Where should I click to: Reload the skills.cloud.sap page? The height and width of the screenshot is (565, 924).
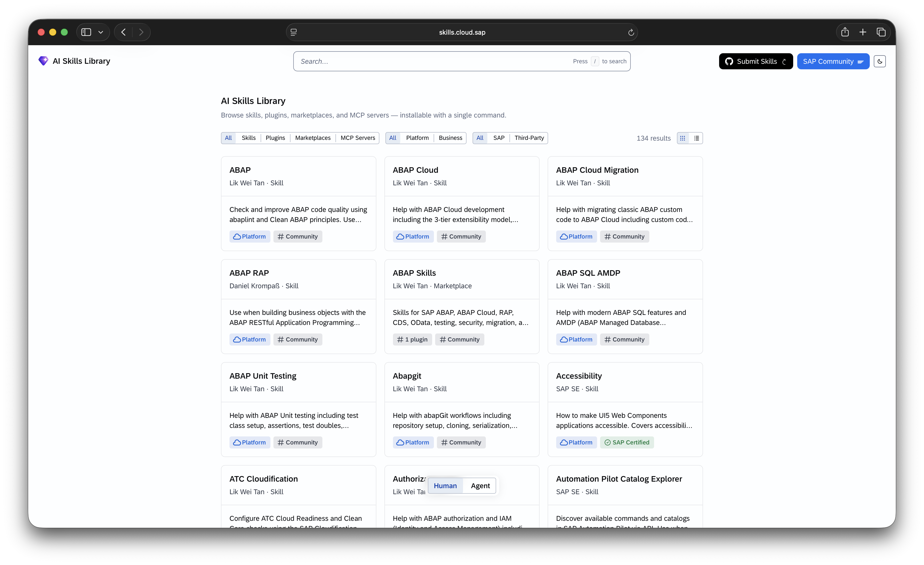click(631, 32)
